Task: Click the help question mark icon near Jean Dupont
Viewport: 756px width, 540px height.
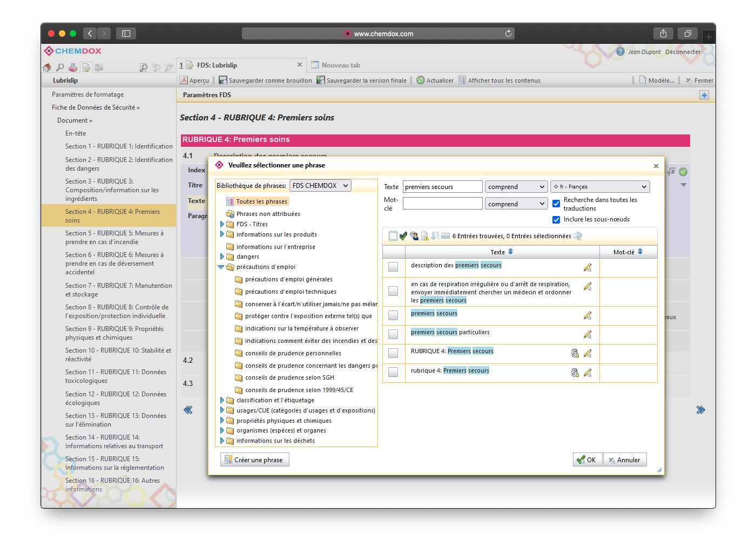Action: coord(620,51)
